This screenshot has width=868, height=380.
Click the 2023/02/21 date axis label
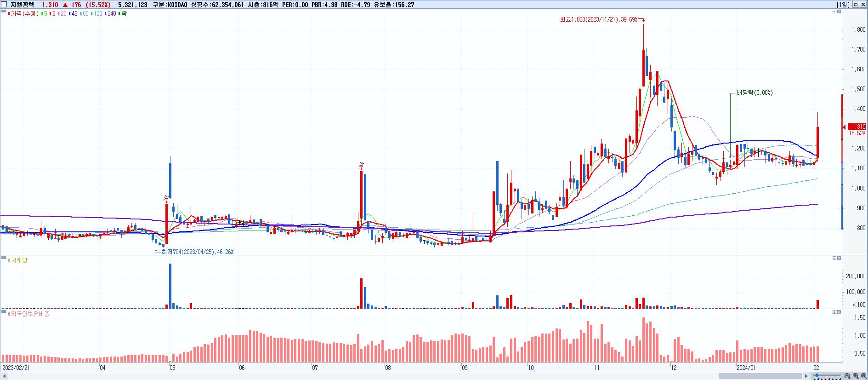[x=16, y=368]
